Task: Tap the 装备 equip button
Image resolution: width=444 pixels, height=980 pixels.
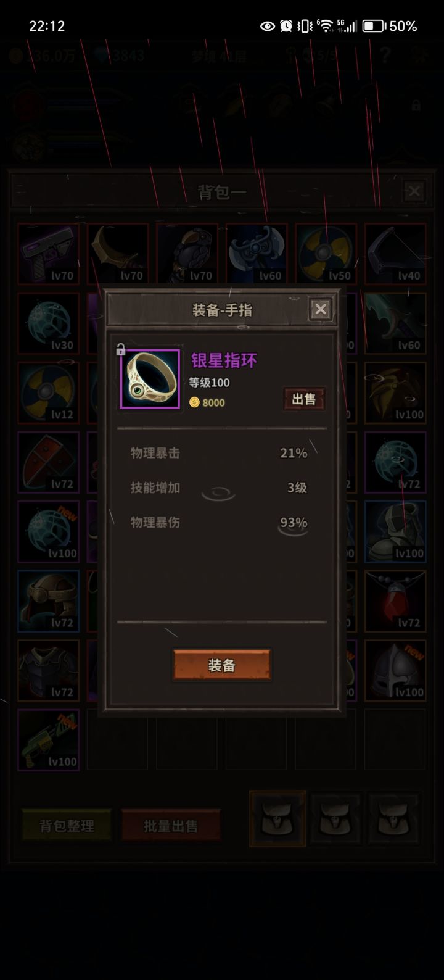Action: click(222, 665)
